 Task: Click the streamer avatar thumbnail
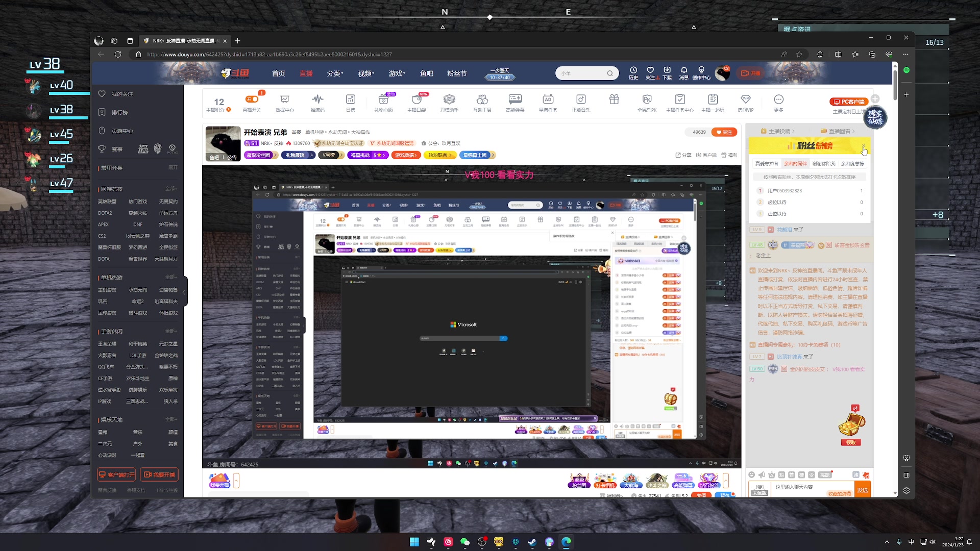point(223,144)
